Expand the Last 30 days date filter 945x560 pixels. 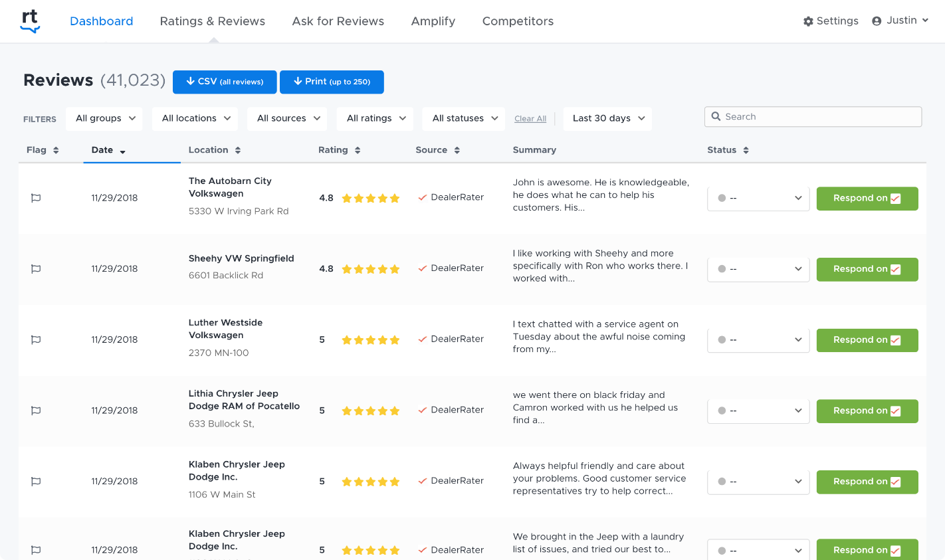607,118
